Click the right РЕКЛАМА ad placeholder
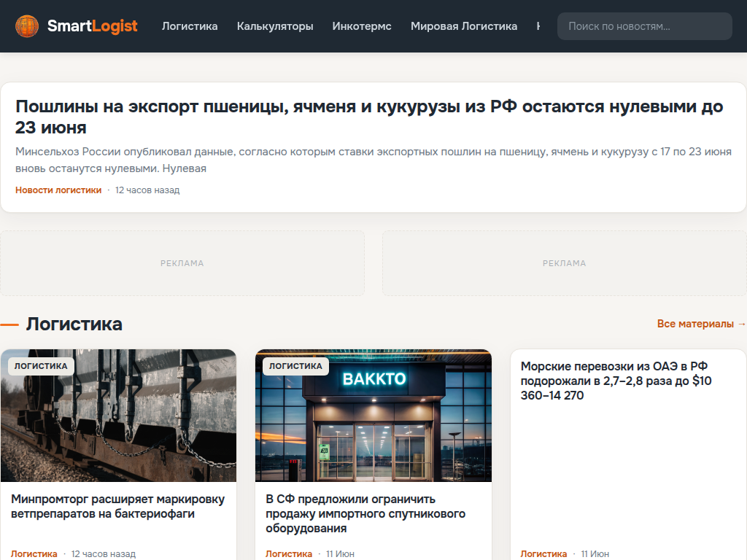Viewport: 747px width, 560px height. [564, 263]
